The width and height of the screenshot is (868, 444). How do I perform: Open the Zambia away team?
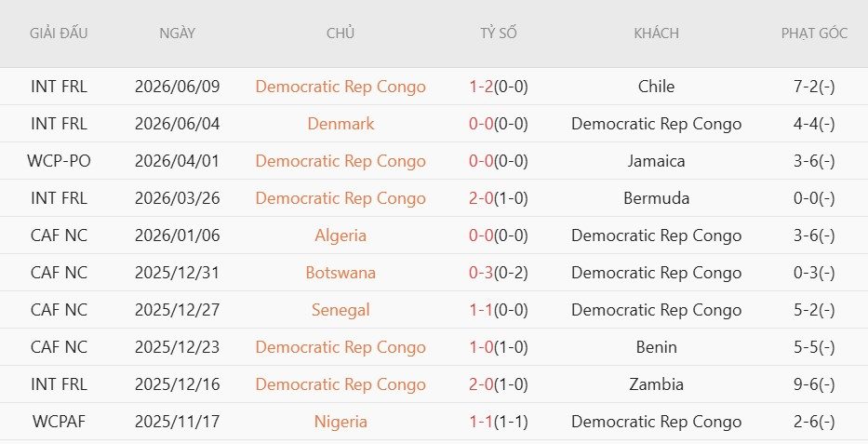[x=656, y=383]
